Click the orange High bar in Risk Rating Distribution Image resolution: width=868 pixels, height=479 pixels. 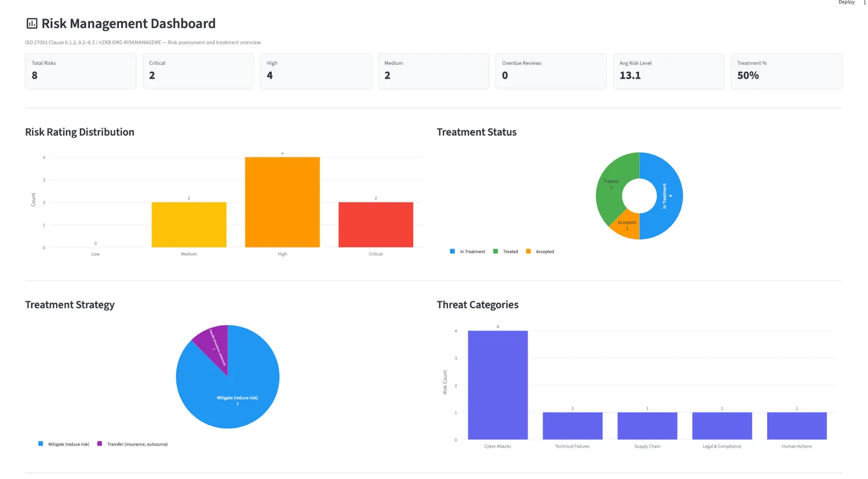(x=282, y=202)
